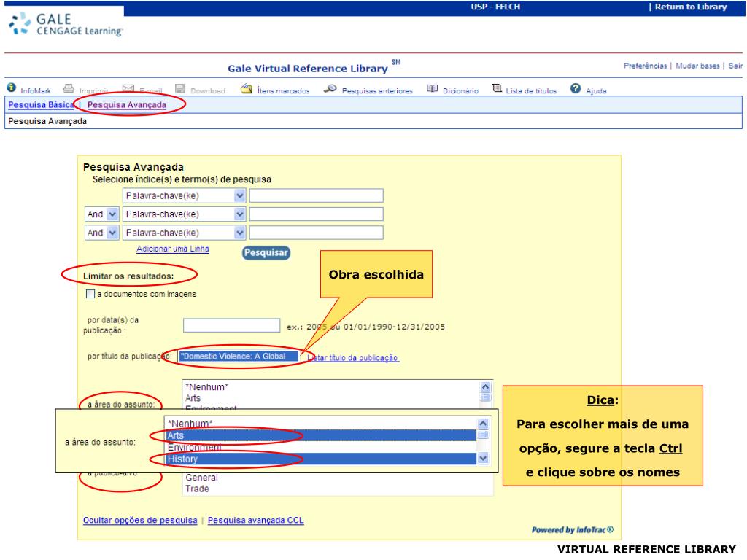
Task: Select Arts in the highlighted subject list
Action: tap(321, 435)
